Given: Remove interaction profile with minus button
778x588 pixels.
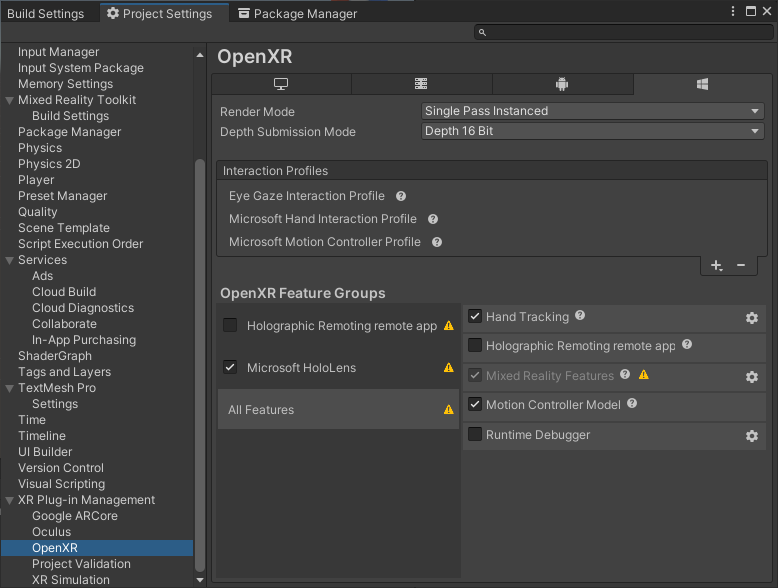Looking at the screenshot, I should [x=741, y=265].
